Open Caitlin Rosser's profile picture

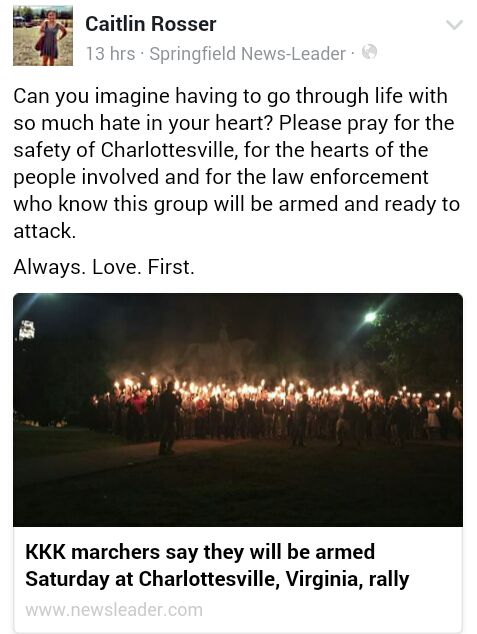43,36
